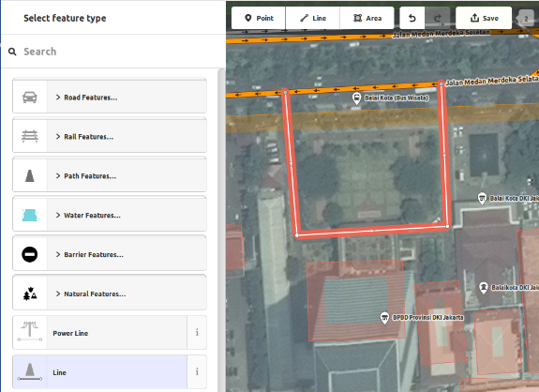Click the Barrier no-entry icon
Viewport: 539px width, 392px height.
(x=30, y=254)
